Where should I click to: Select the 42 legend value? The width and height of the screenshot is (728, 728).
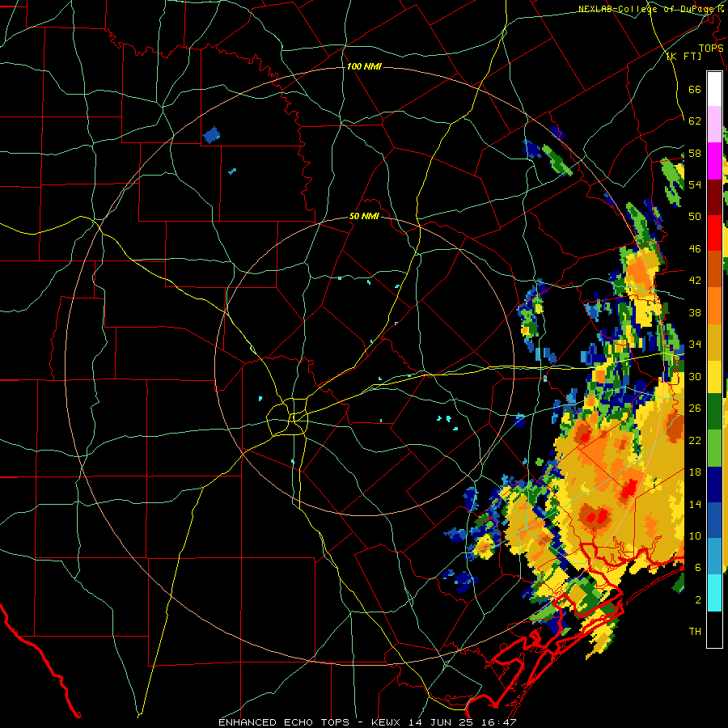coord(695,281)
